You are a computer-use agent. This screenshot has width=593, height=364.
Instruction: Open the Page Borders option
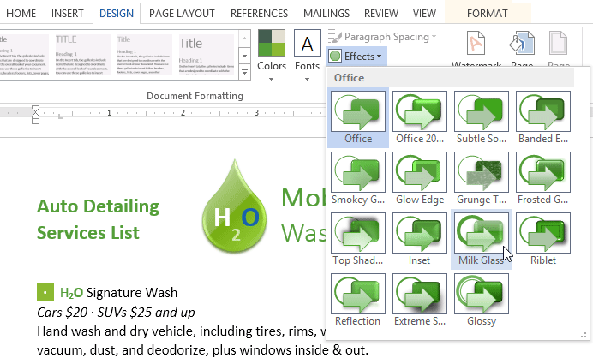tap(558, 48)
